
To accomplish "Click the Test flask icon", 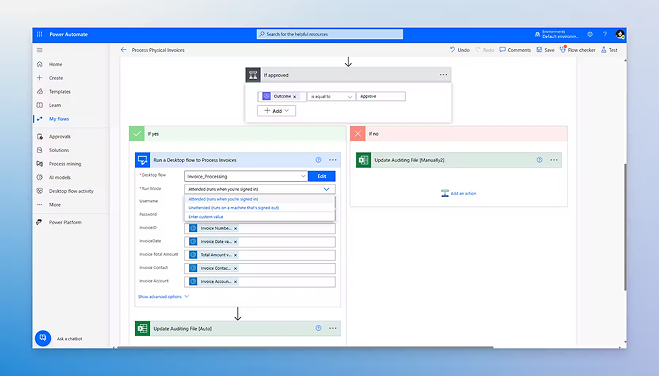I will 604,50.
